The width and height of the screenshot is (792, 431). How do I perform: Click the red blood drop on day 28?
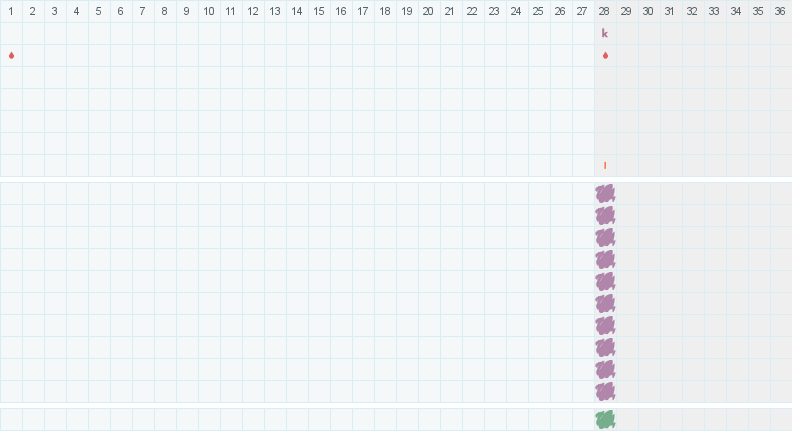605,55
